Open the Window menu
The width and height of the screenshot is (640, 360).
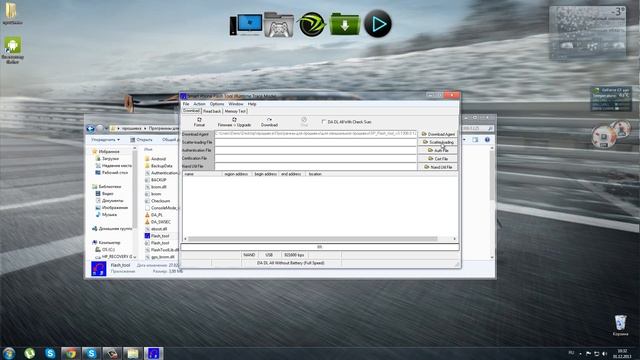(x=236, y=104)
